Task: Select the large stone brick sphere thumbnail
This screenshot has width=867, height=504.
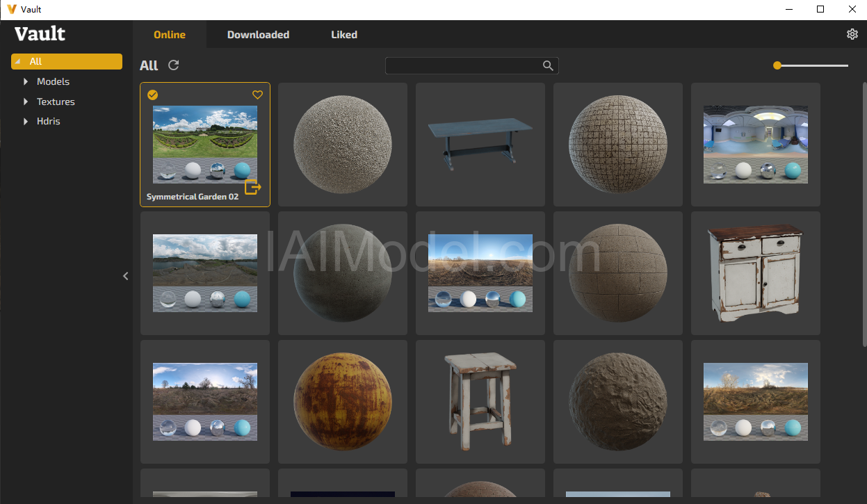Action: (618, 273)
